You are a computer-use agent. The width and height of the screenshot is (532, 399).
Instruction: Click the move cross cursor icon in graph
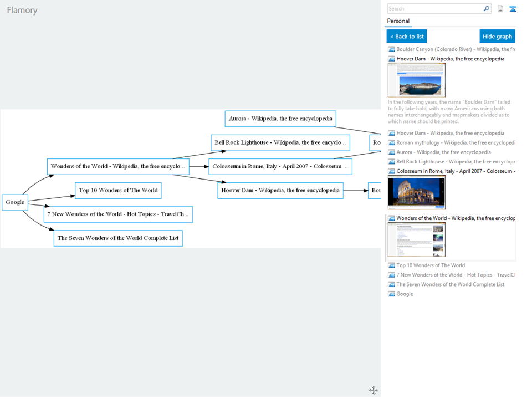click(x=374, y=391)
